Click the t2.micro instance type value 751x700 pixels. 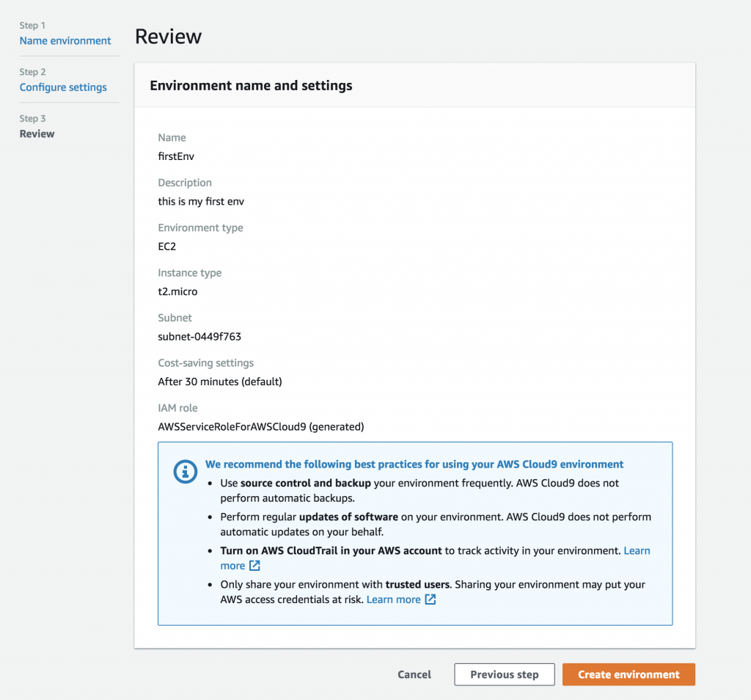[177, 291]
